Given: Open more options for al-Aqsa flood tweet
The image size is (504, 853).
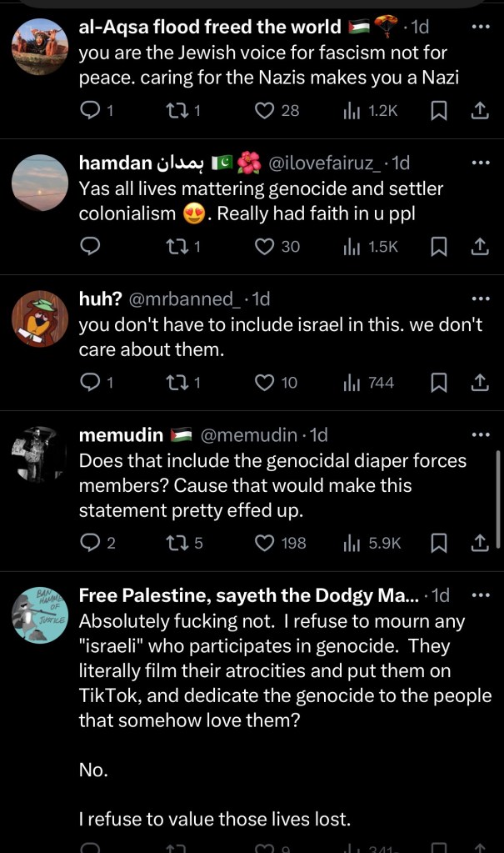Looking at the screenshot, I should (481, 28).
